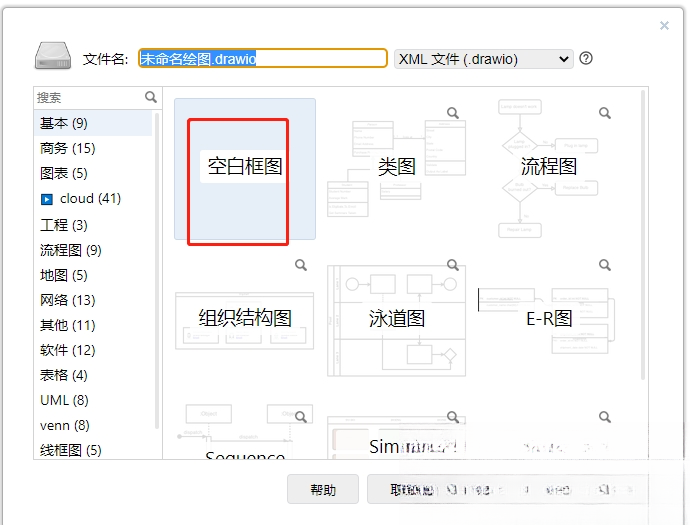Viewport: 690px width, 525px height.
Task: Preview the E-R图 template magnifier icon
Action: (605, 265)
